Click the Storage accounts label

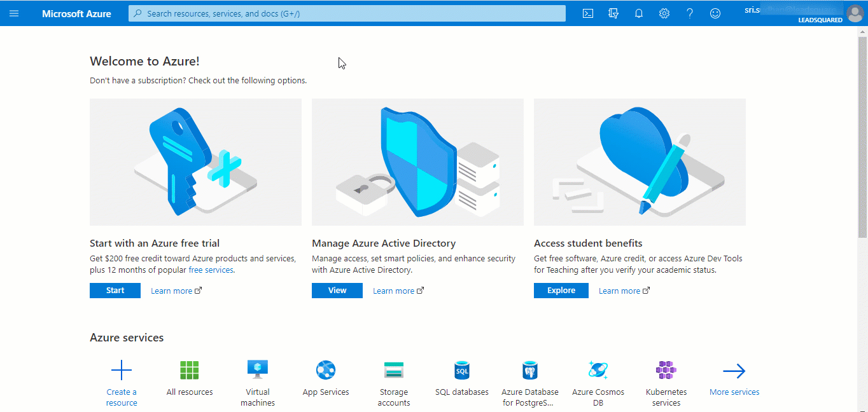tap(394, 397)
